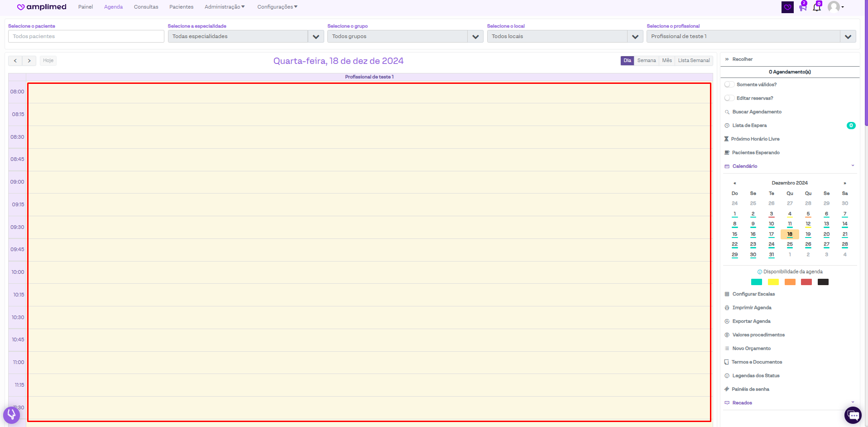Click the Imprimir Agenda printer icon
Screen dimensions: 868x427
click(727, 308)
